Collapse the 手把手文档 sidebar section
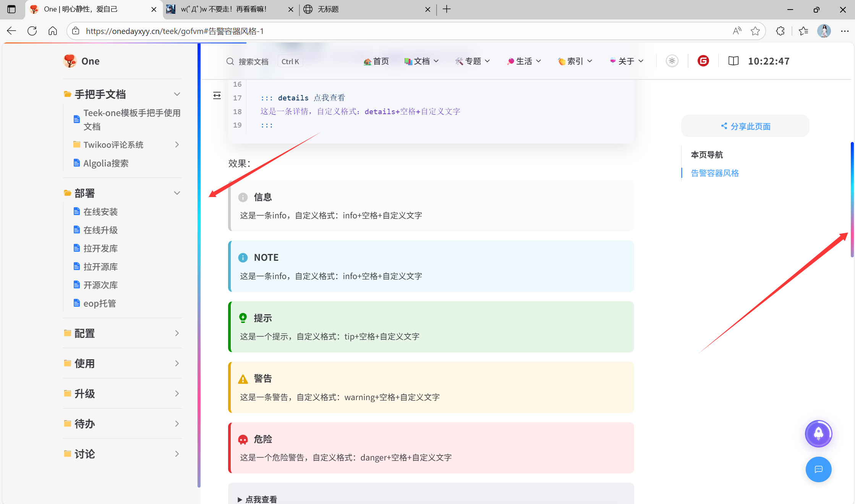 coord(177,94)
